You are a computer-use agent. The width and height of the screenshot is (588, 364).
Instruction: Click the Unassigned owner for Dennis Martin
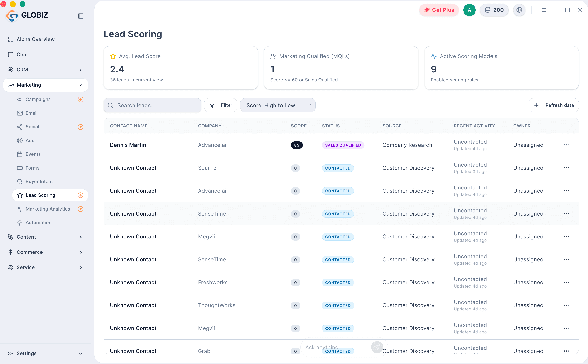(x=528, y=145)
